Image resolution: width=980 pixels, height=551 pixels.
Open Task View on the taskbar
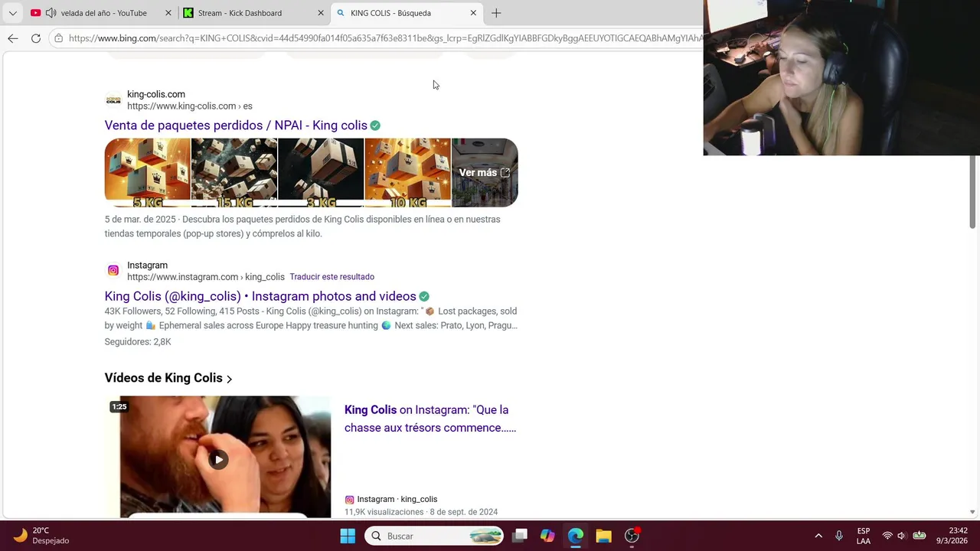(520, 536)
